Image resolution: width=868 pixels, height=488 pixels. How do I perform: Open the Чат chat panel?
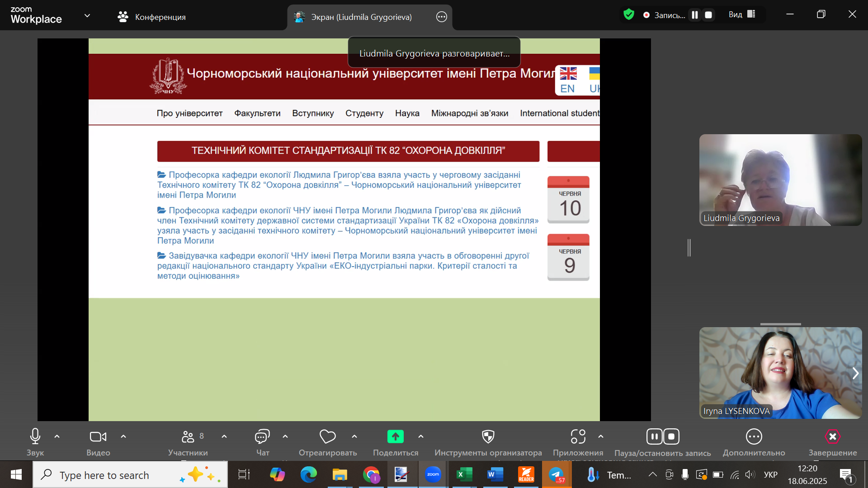[262, 442]
